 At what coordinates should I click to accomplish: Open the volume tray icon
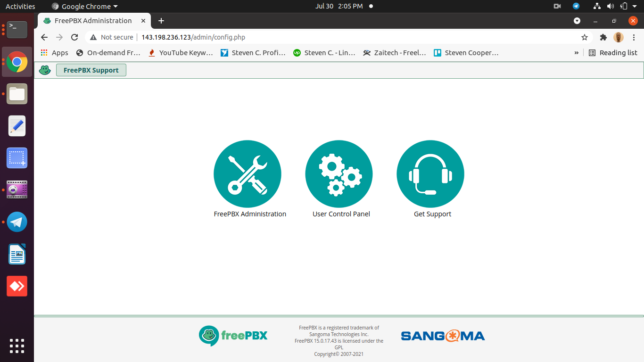pos(611,6)
